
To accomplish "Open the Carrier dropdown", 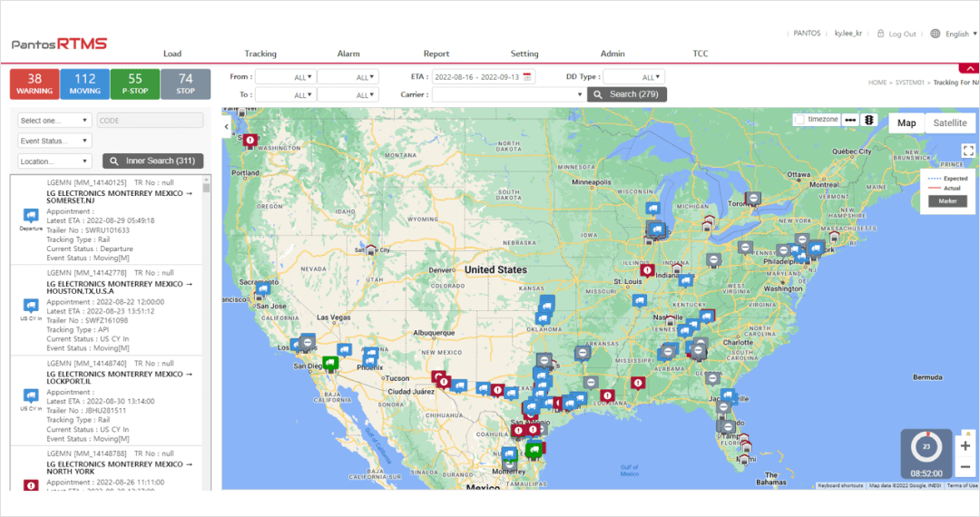I will click(x=509, y=94).
